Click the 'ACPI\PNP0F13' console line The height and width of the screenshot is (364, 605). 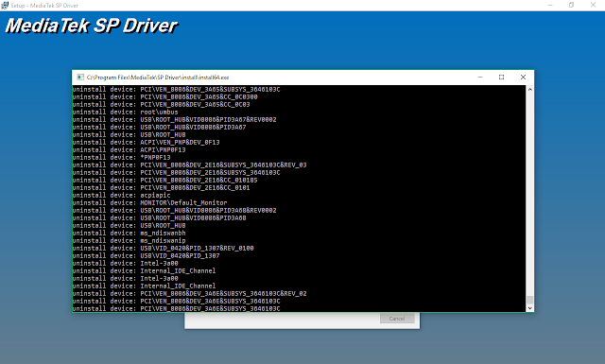(x=130, y=149)
